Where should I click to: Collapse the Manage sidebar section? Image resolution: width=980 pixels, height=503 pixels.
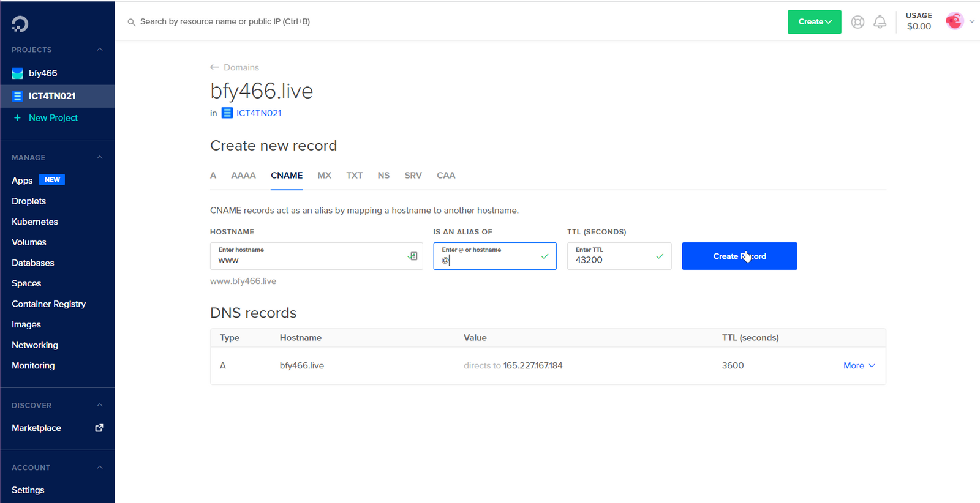[100, 157]
